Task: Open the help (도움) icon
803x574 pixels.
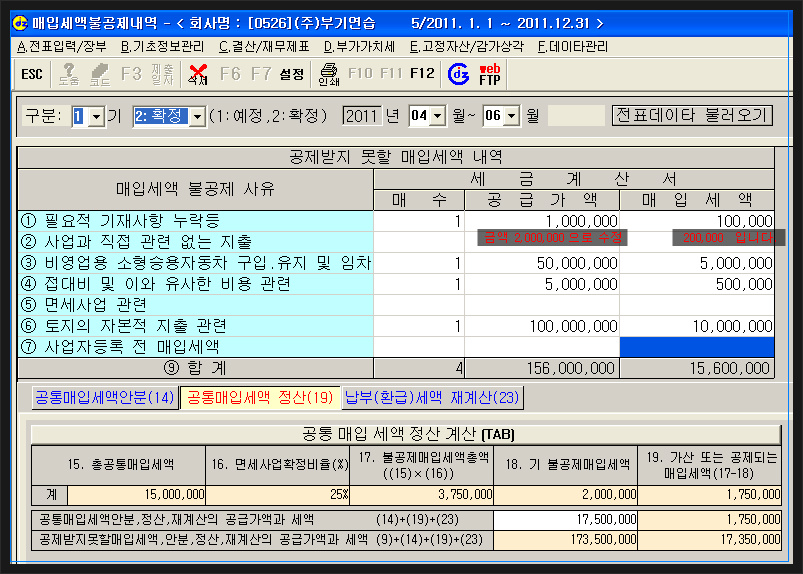Action: pyautogui.click(x=69, y=75)
